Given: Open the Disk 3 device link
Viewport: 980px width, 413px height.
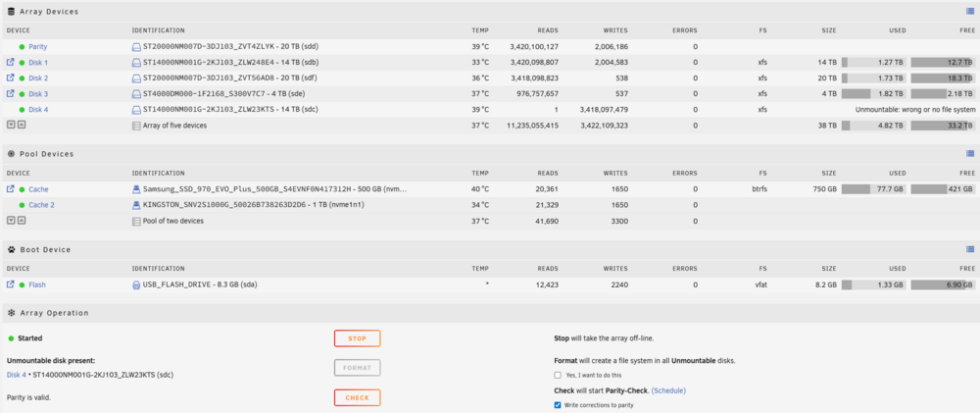Looking at the screenshot, I should tap(38, 94).
